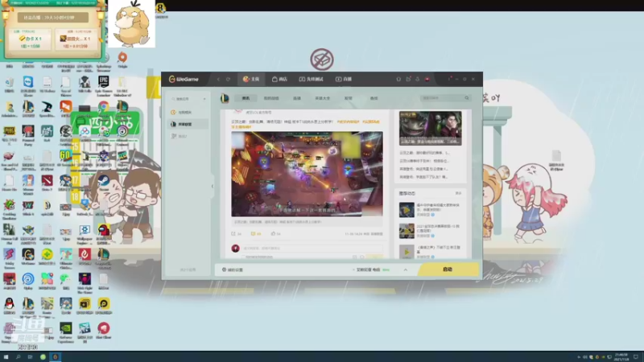Open the first recommended video thumbnail

click(407, 209)
